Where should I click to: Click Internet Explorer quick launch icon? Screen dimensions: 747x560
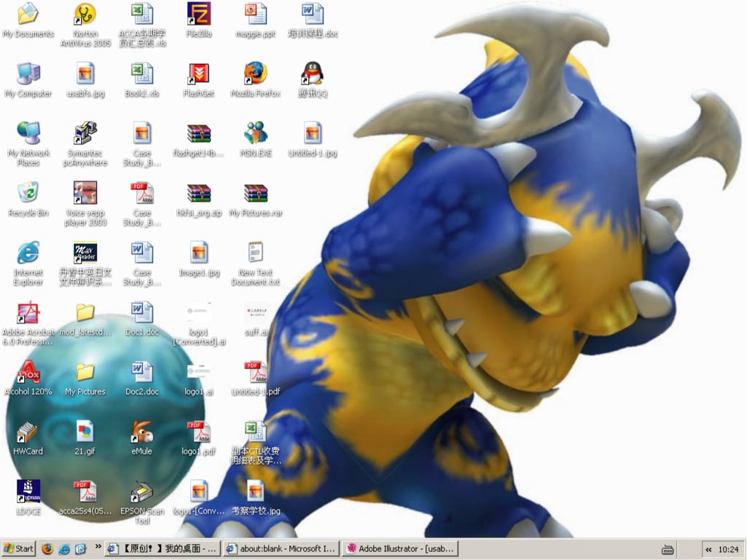tap(64, 549)
